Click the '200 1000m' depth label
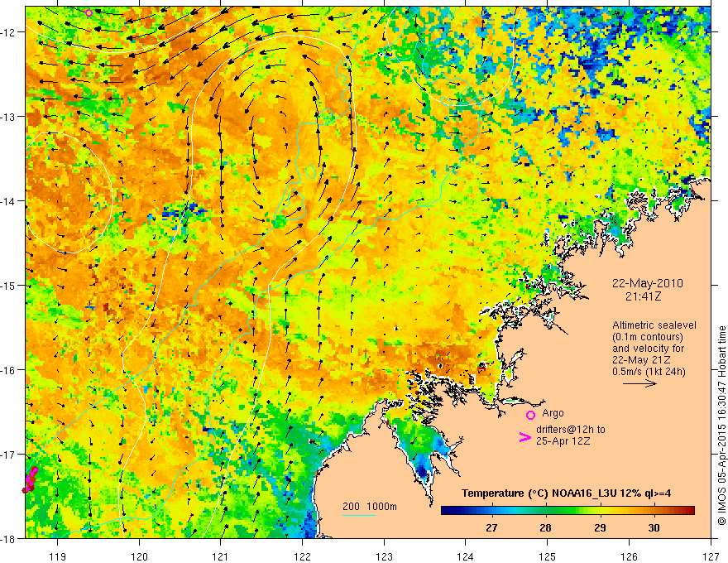This screenshot has width=728, height=563. tap(370, 507)
